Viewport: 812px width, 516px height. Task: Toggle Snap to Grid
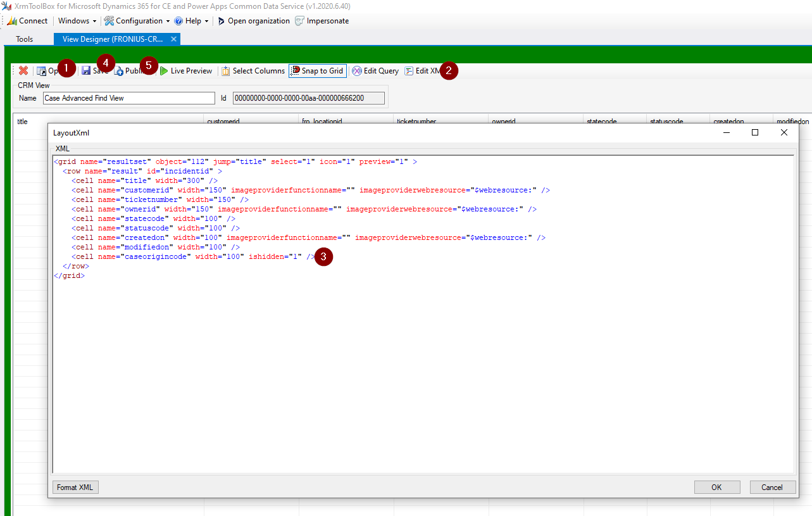click(318, 71)
